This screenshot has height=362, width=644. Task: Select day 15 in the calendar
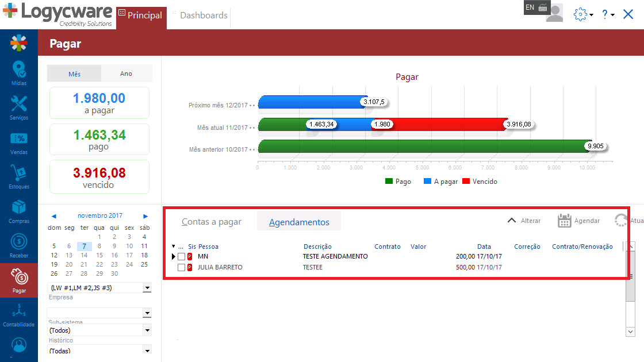click(99, 255)
